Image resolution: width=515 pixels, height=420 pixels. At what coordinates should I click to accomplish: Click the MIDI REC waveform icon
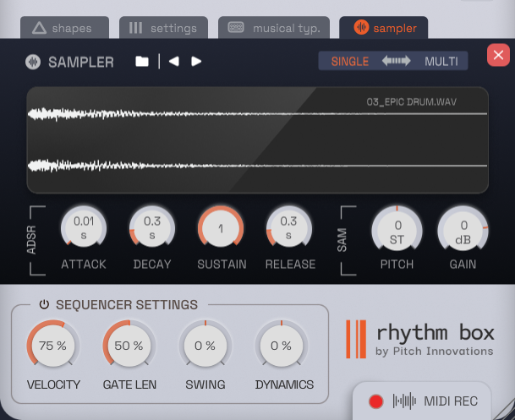point(404,401)
